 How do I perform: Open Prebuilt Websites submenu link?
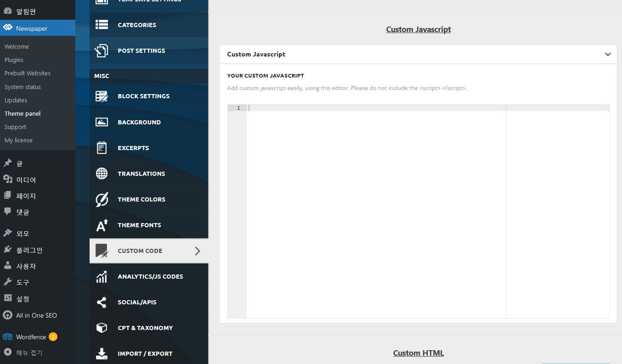click(28, 73)
